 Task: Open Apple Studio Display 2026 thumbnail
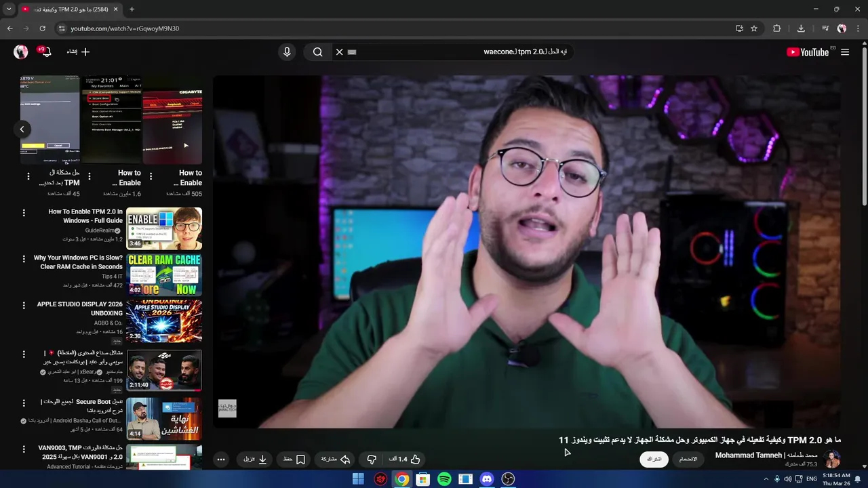pyautogui.click(x=164, y=321)
